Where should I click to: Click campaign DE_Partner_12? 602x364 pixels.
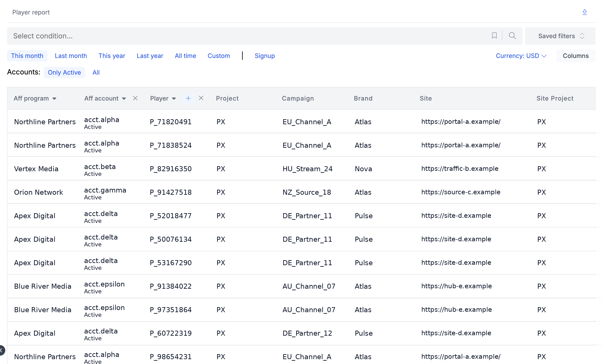(x=307, y=333)
